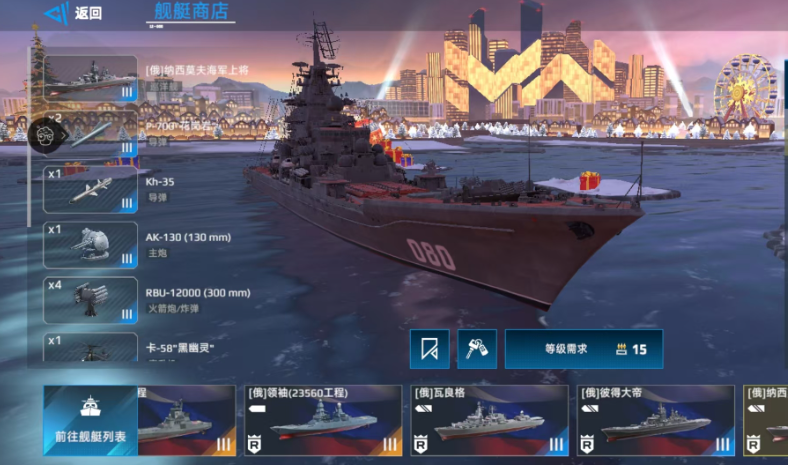Select the 纳西莫夫海军上将 ship thumbnail

point(90,78)
